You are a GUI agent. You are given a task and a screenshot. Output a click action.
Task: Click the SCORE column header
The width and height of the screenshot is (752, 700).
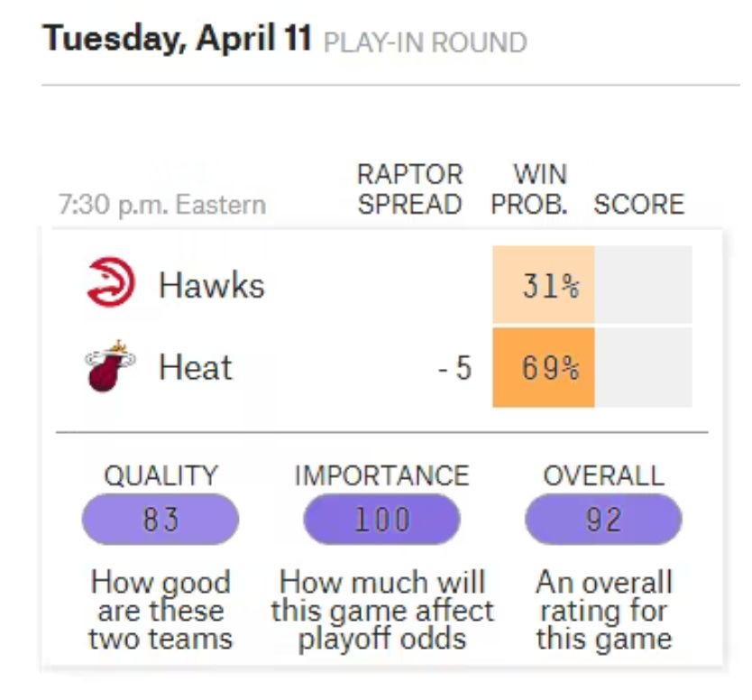638,205
